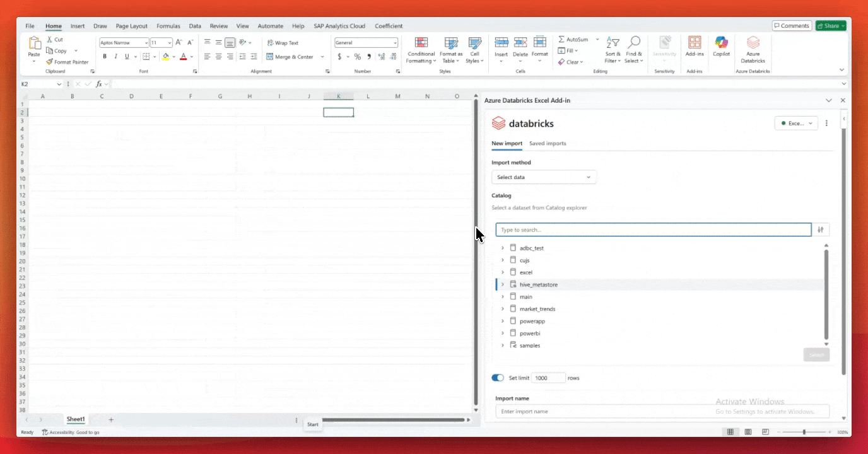Click the Format Painter brush
868x454 pixels.
(49, 62)
